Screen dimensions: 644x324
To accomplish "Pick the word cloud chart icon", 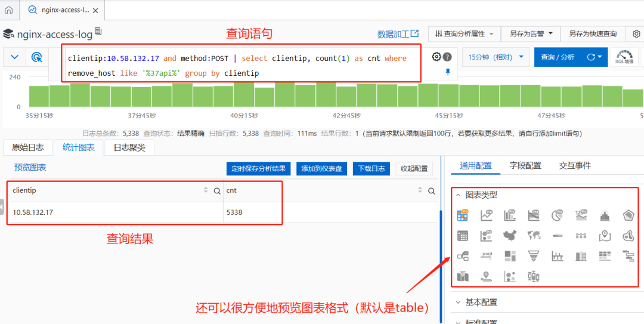I will pyautogui.click(x=487, y=256).
